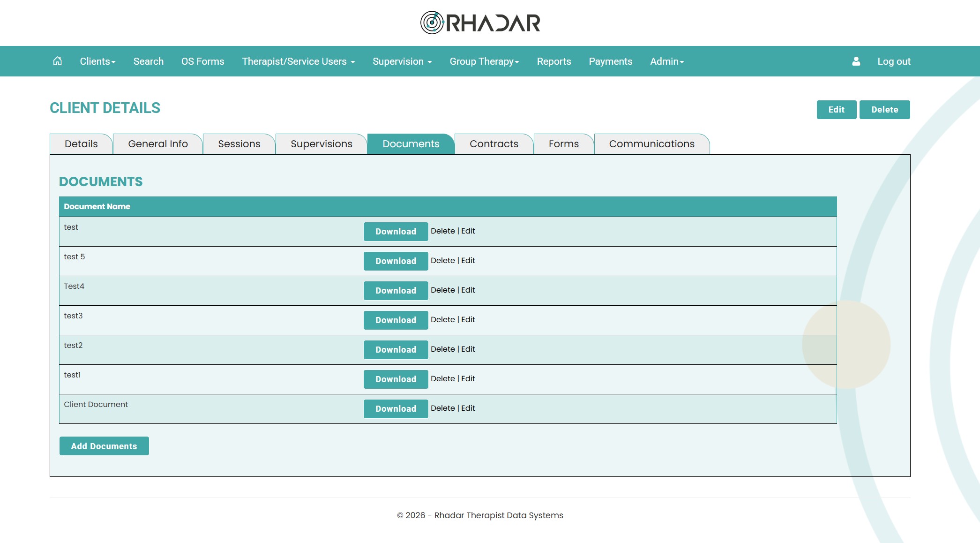This screenshot has height=543, width=980.
Task: Download the 'test1' document
Action: point(396,379)
